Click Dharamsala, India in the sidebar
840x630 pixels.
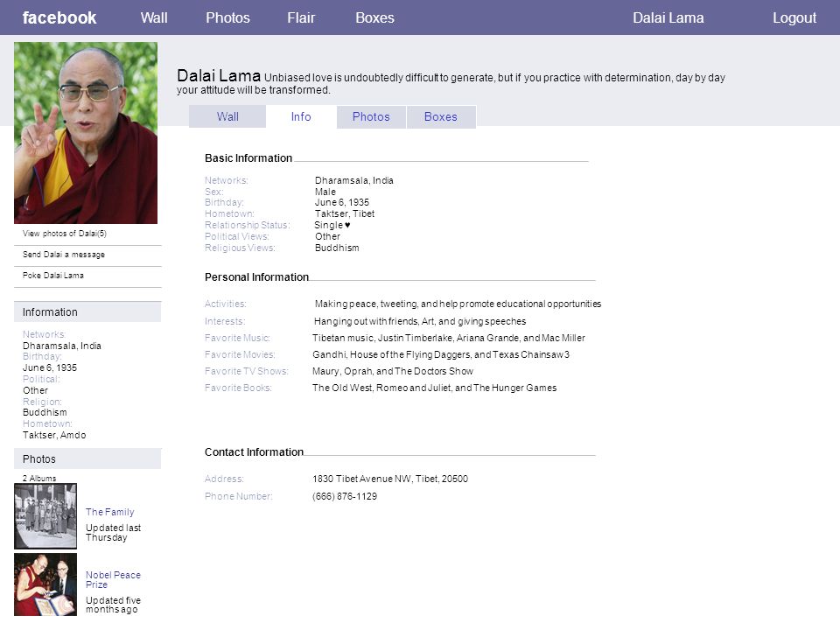(61, 346)
